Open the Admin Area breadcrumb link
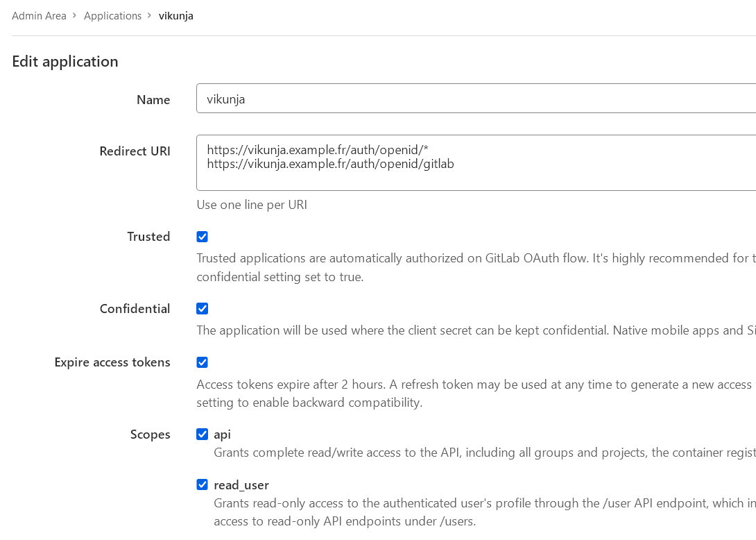 (39, 16)
